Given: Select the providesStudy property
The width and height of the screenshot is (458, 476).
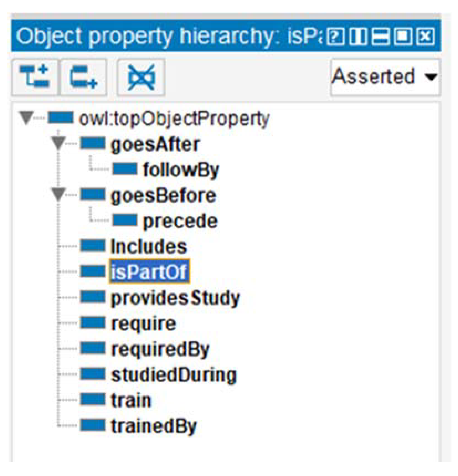Looking at the screenshot, I should click(x=175, y=298).
